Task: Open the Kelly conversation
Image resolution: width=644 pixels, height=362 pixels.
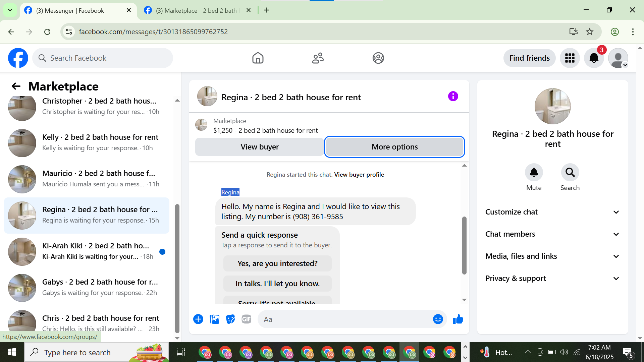Action: coord(87,143)
